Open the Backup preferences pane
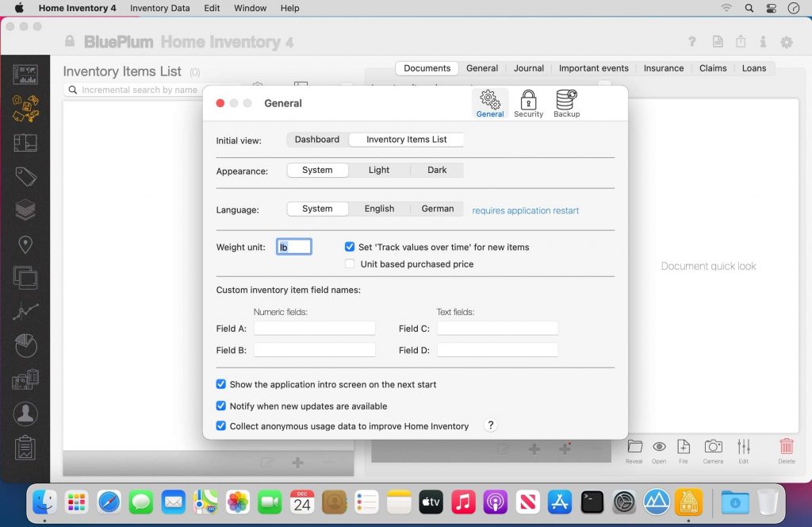Viewport: 812px width, 527px height. point(566,103)
